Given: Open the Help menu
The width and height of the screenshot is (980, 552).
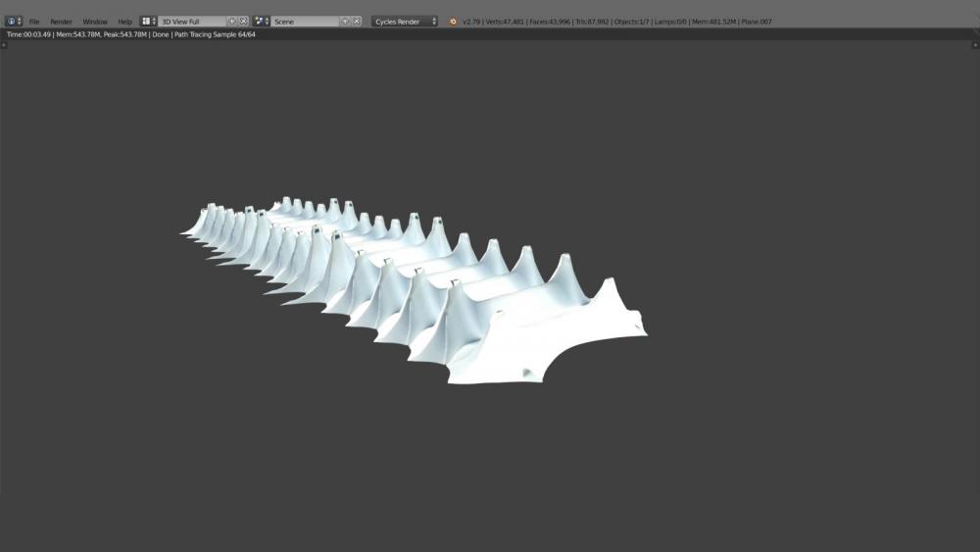Looking at the screenshot, I should [x=124, y=21].
